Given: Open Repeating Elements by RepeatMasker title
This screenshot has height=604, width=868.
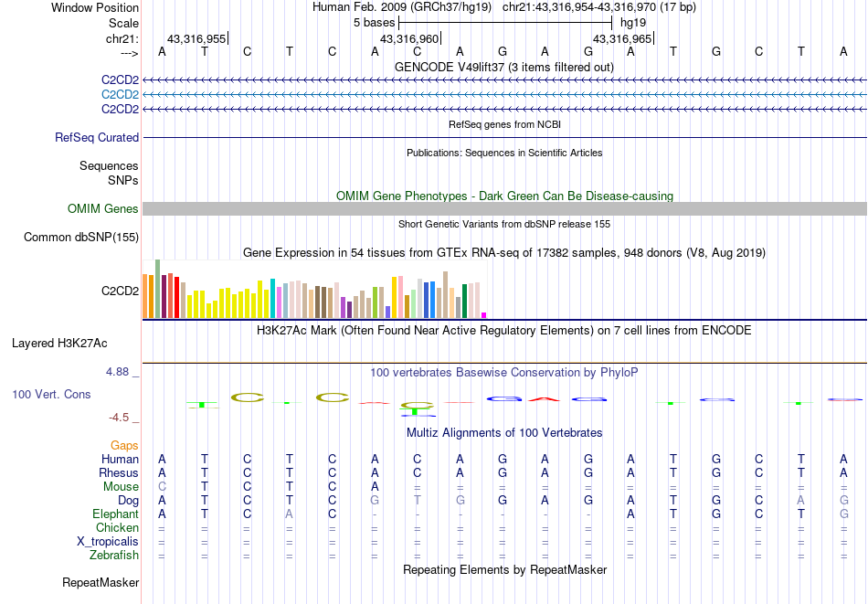Looking at the screenshot, I should pyautogui.click(x=504, y=569).
